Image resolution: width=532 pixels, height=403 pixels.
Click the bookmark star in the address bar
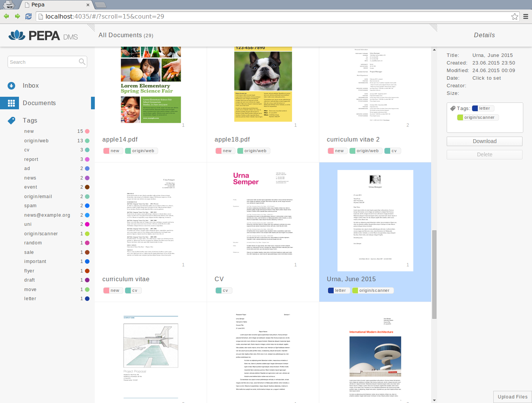[x=515, y=16]
